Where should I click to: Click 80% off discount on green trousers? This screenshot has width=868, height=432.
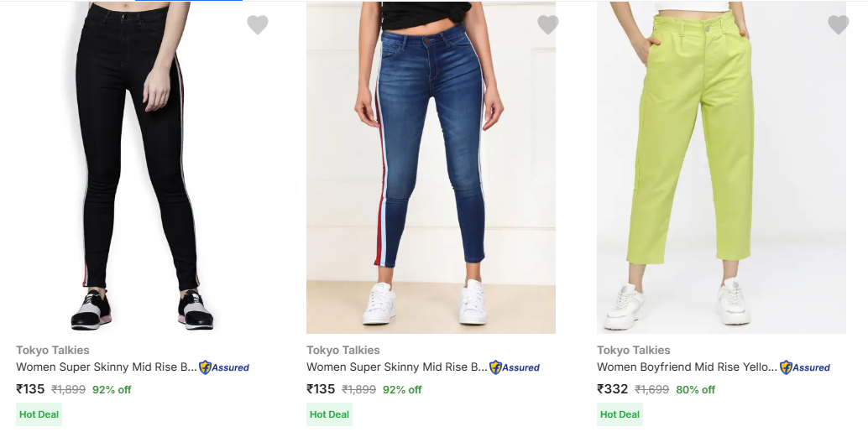pyautogui.click(x=696, y=390)
